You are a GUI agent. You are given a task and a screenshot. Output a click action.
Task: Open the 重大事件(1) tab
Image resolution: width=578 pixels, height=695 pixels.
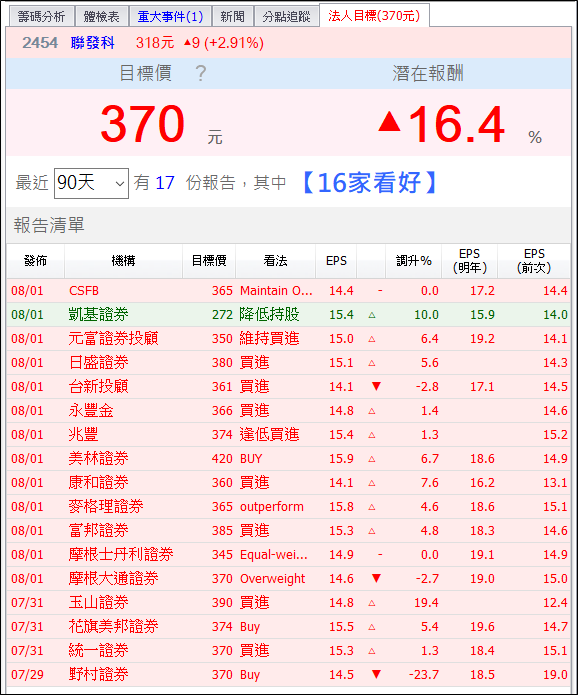(x=170, y=16)
